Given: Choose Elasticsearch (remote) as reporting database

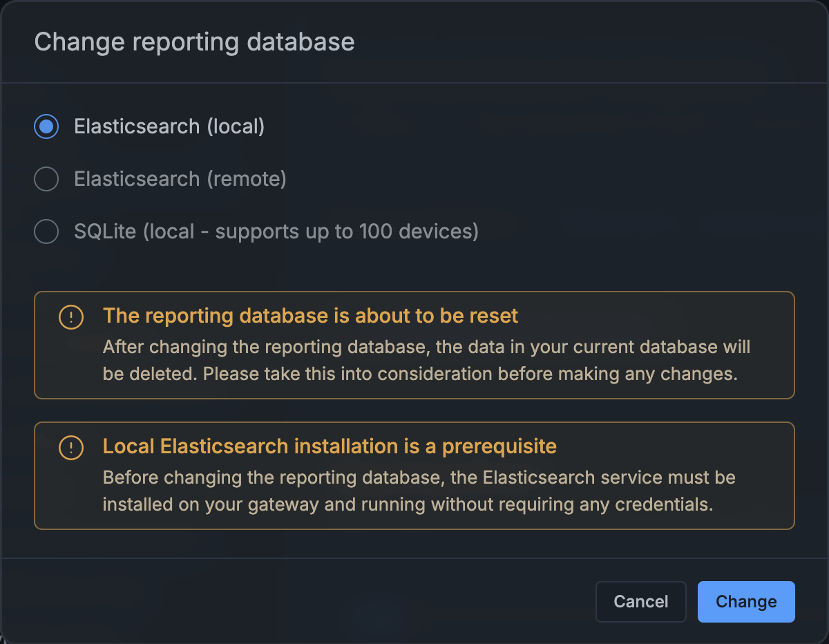Looking at the screenshot, I should [x=46, y=179].
